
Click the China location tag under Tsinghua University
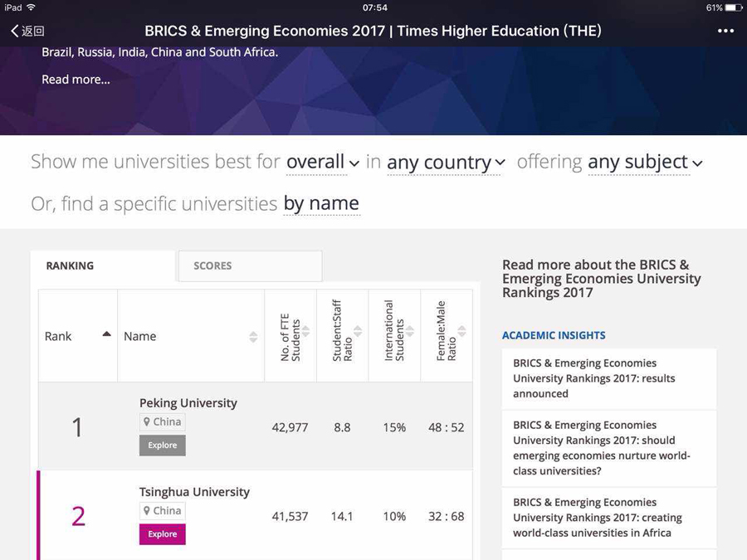(x=163, y=511)
